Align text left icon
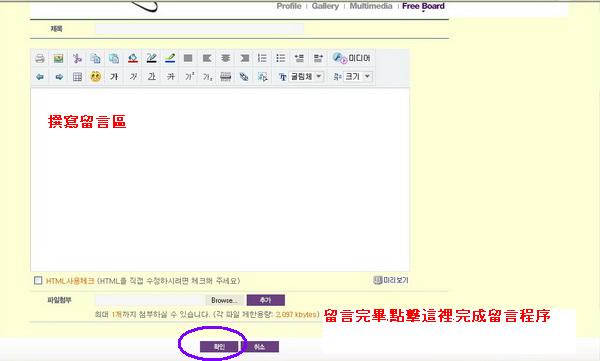The height and width of the screenshot is (361, 600). pyautogui.click(x=207, y=58)
